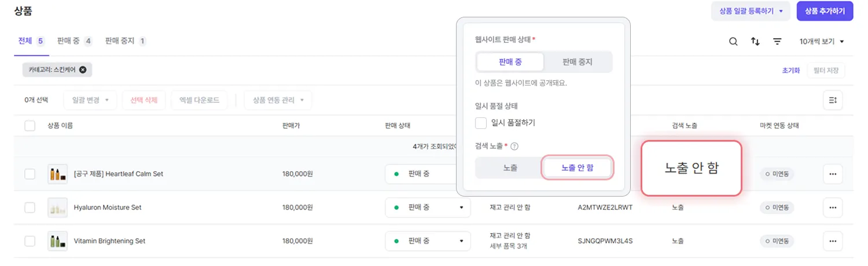
Task: Click the search magnifier icon
Action: coord(733,42)
